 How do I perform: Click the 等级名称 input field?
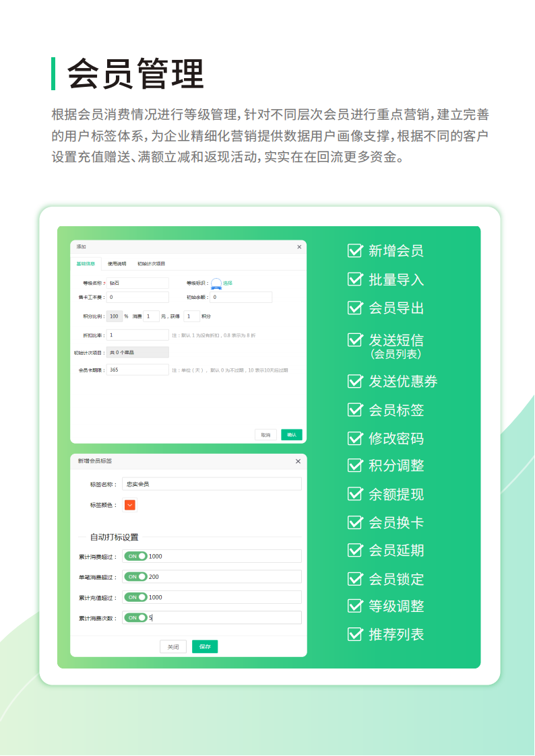137,283
